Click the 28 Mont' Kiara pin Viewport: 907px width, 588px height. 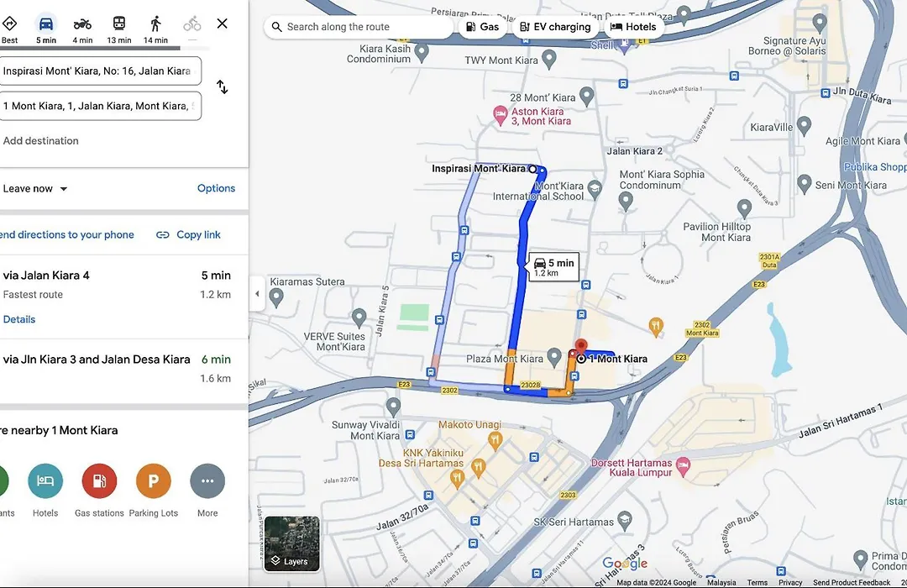[586, 96]
